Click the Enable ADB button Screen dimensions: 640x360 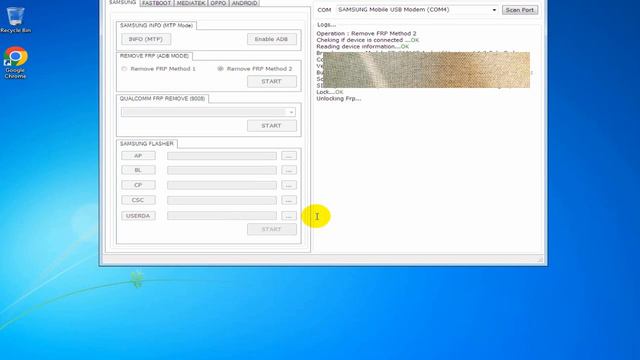tap(271, 39)
